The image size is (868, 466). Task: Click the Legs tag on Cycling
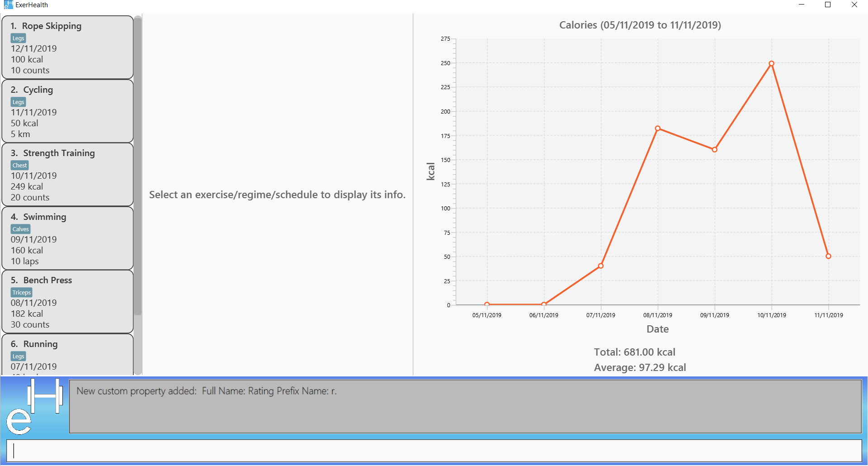18,102
